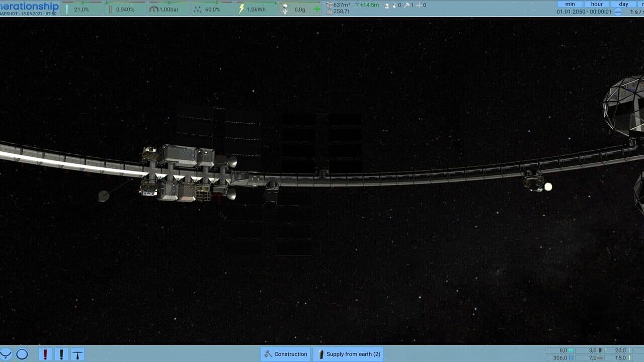Click the construction hammer count icon

406,5
